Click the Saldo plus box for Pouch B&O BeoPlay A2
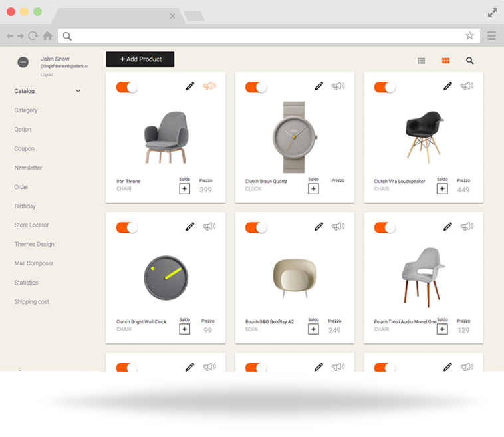The image size is (504, 437). (x=313, y=329)
